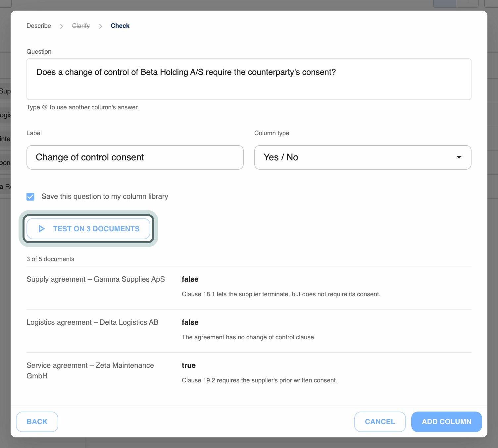Run Test on 3 documents

88,229
